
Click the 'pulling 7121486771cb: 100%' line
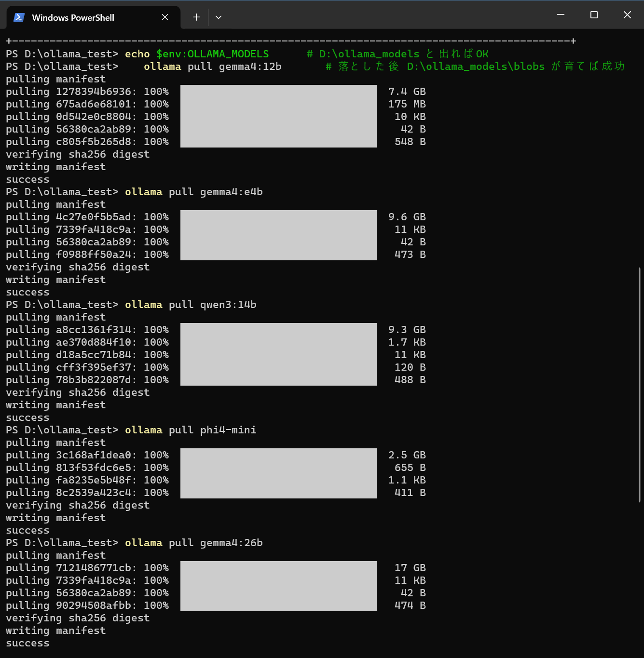click(x=87, y=568)
